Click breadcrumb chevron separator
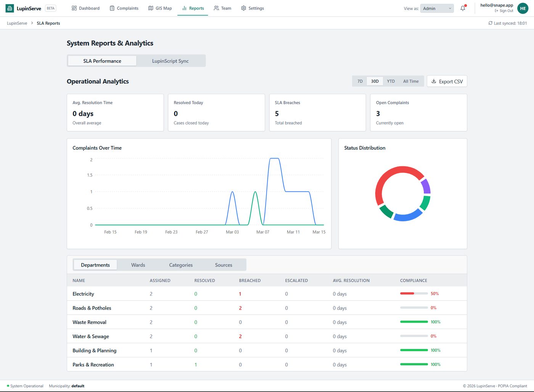This screenshot has height=392, width=534. 32,23
